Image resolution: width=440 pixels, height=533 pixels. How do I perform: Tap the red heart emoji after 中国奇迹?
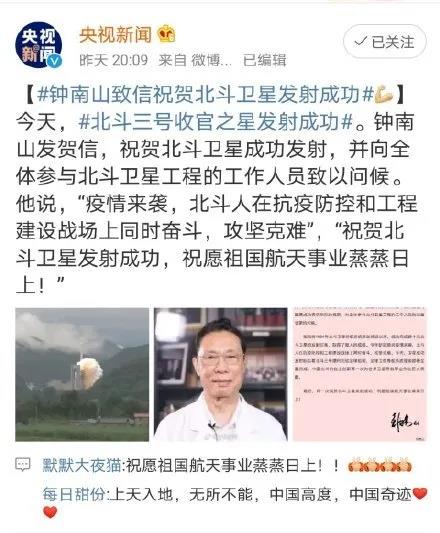click(420, 494)
